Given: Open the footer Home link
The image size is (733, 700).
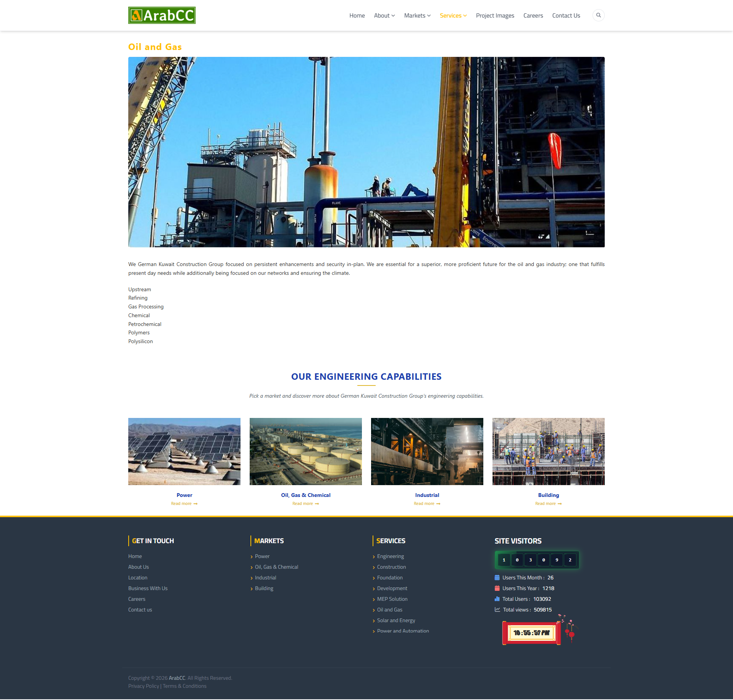Looking at the screenshot, I should (135, 556).
